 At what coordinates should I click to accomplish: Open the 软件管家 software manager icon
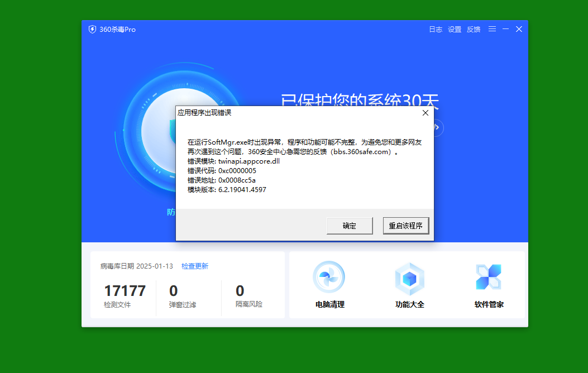(489, 277)
